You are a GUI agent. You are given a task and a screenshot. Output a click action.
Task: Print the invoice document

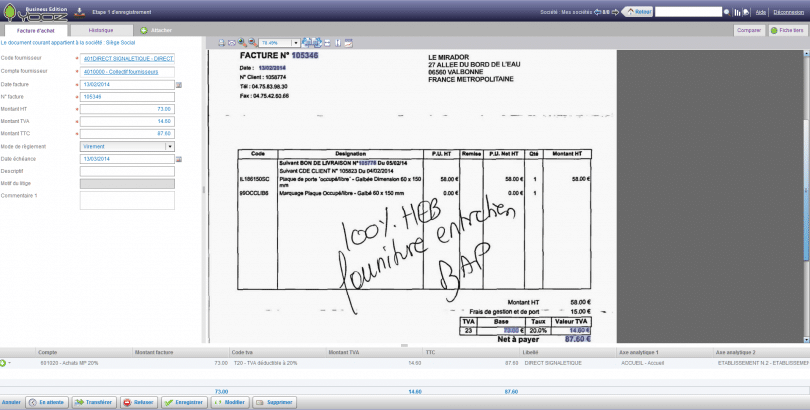click(222, 43)
